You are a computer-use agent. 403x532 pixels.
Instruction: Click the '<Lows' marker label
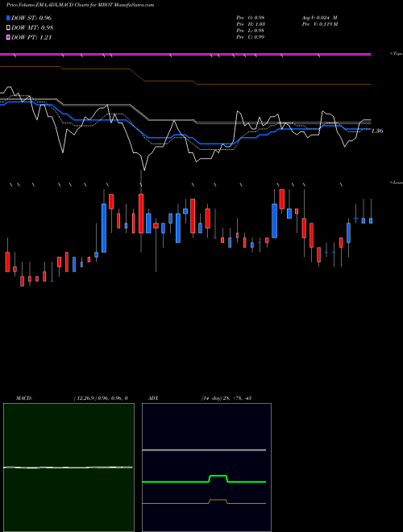[x=397, y=183]
